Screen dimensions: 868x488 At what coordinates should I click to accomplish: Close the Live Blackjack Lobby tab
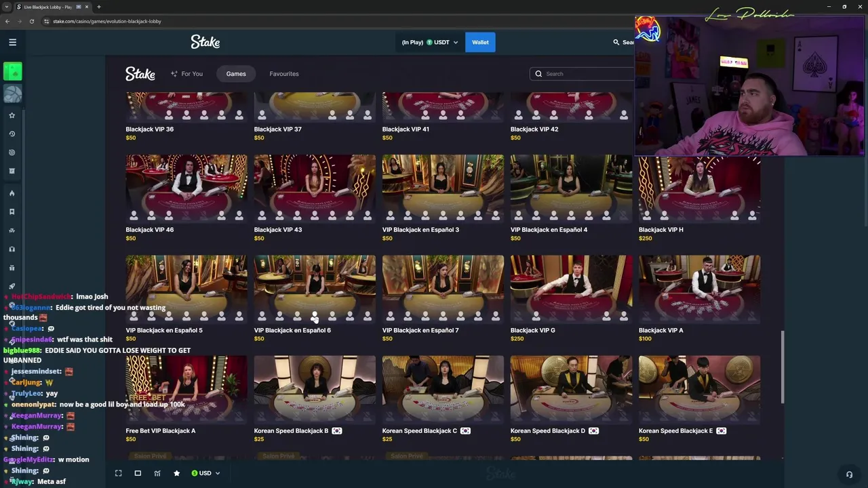(x=87, y=7)
